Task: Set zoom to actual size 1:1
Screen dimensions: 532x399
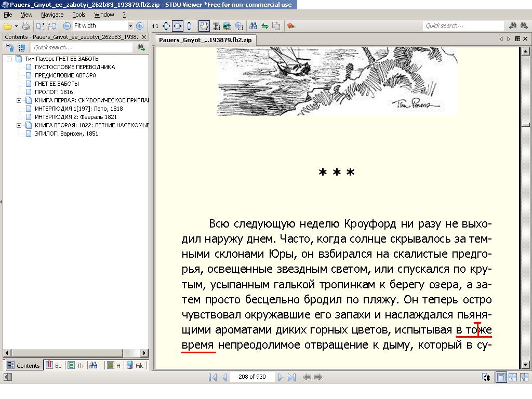Action: pyautogui.click(x=155, y=26)
